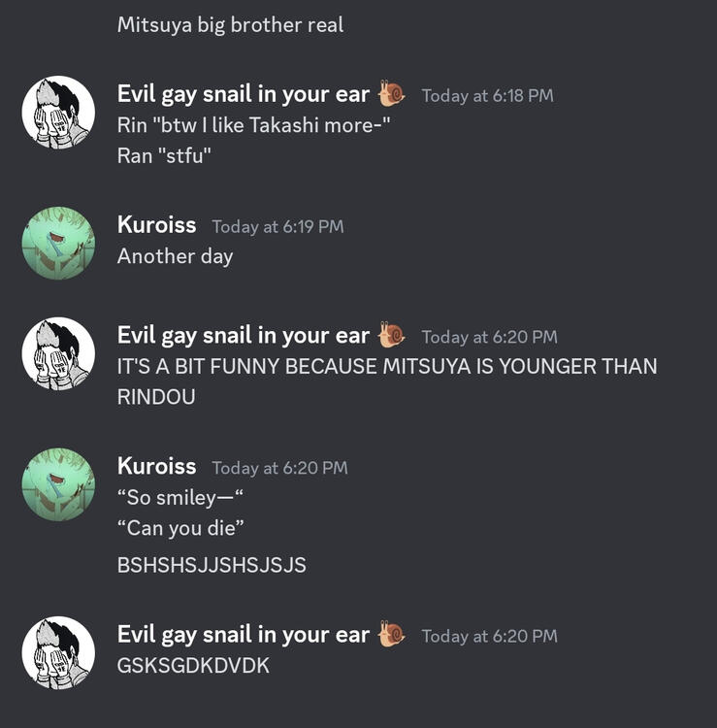Click Kuroiss's "Today at 6:20 PM" timestamp
The height and width of the screenshot is (728, 717).
279,468
